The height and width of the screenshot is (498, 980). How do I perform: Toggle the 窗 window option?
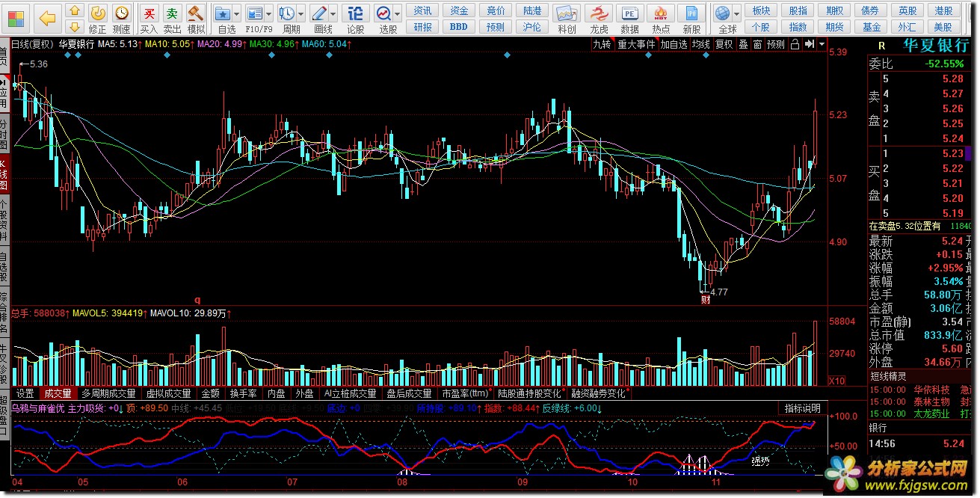[x=757, y=44]
